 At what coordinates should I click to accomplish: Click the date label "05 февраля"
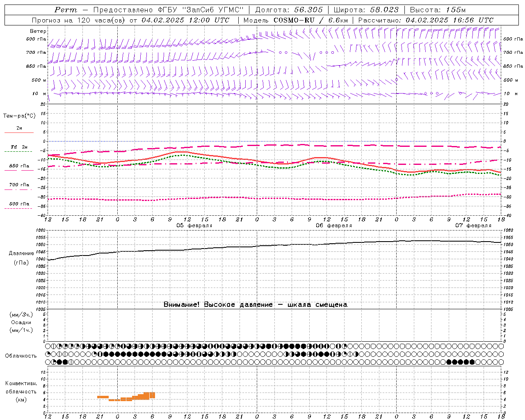pos(194,226)
